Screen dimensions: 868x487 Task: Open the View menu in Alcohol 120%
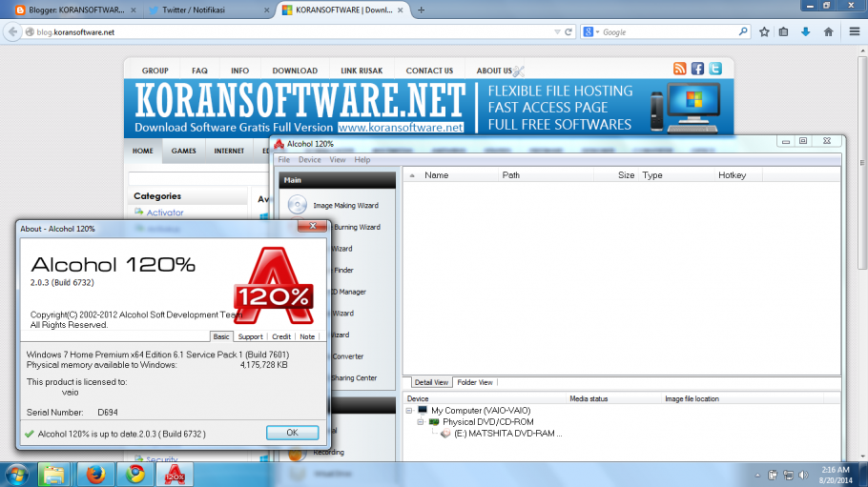[338, 159]
